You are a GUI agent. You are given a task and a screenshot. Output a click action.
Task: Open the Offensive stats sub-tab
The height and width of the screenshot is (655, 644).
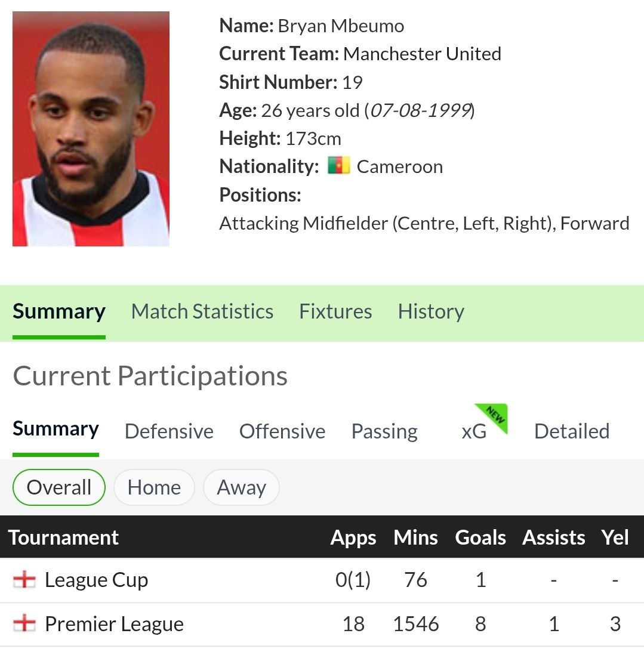282,431
